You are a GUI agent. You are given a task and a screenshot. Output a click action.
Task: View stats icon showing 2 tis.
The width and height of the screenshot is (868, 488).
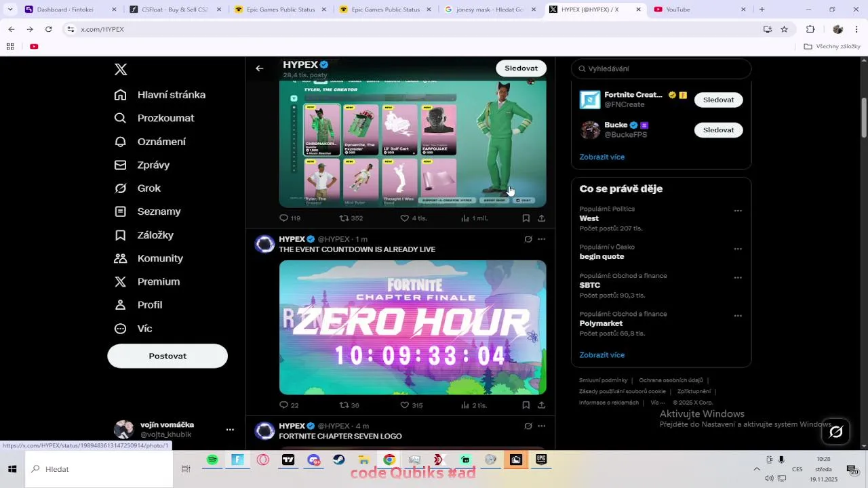[x=465, y=405]
